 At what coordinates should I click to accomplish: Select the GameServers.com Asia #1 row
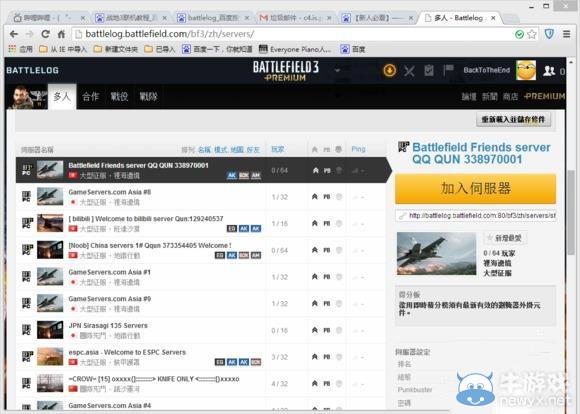pyautogui.click(x=202, y=277)
